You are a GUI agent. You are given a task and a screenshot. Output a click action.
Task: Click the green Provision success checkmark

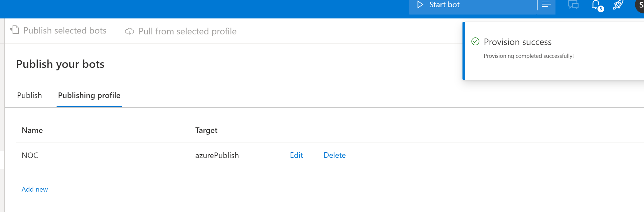(475, 41)
